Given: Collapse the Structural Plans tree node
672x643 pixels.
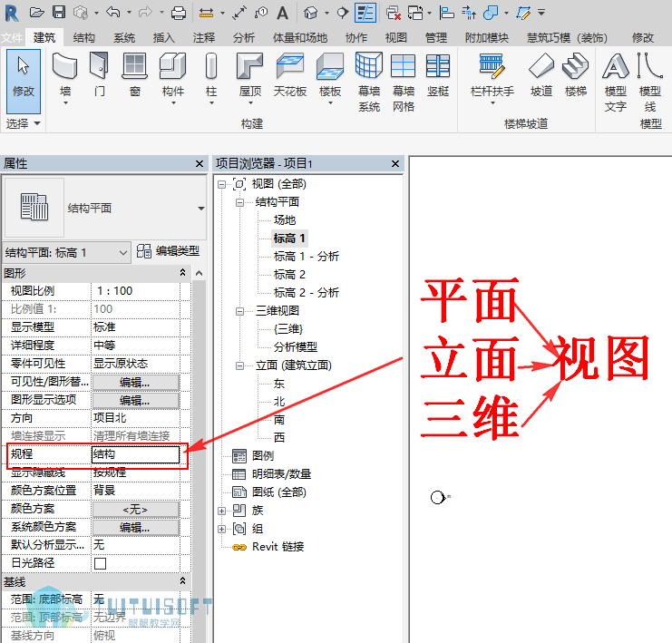Looking at the screenshot, I should coord(239,202).
